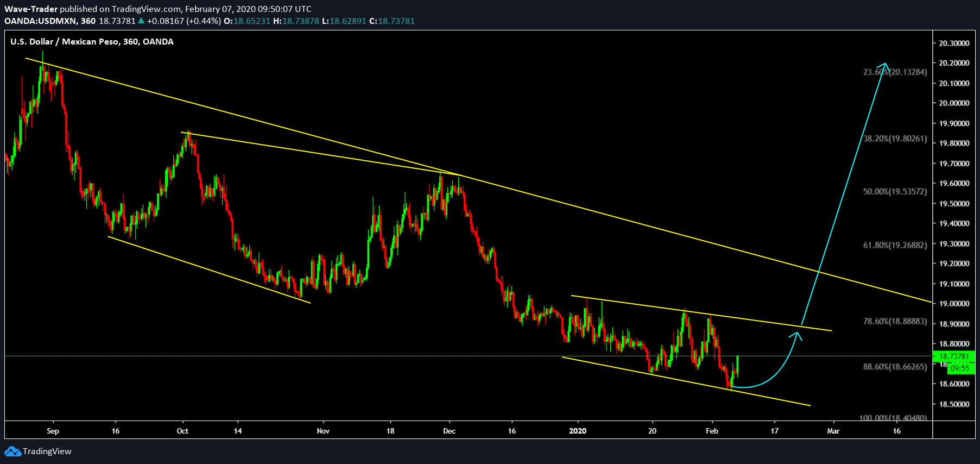Click the 17 date label on time axis
Image resolution: width=980 pixels, height=464 pixels.
tap(774, 431)
